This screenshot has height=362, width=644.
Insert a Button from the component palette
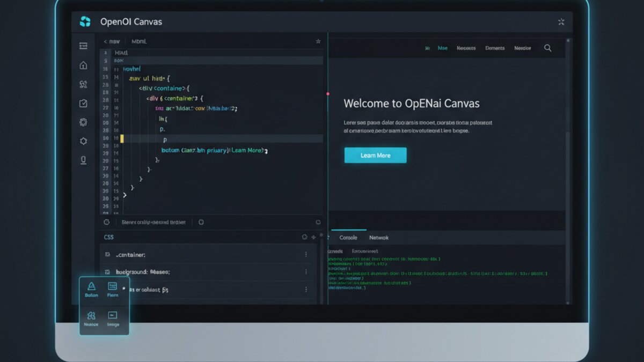click(x=91, y=290)
